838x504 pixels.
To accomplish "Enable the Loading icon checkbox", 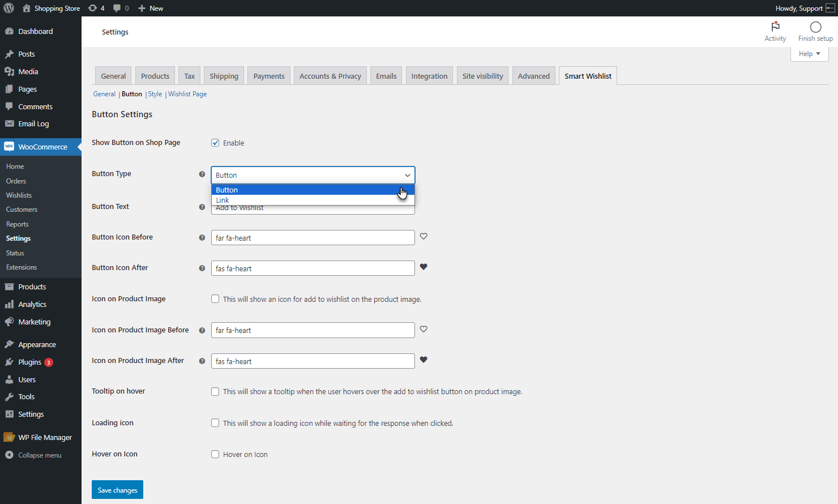I will tap(215, 423).
